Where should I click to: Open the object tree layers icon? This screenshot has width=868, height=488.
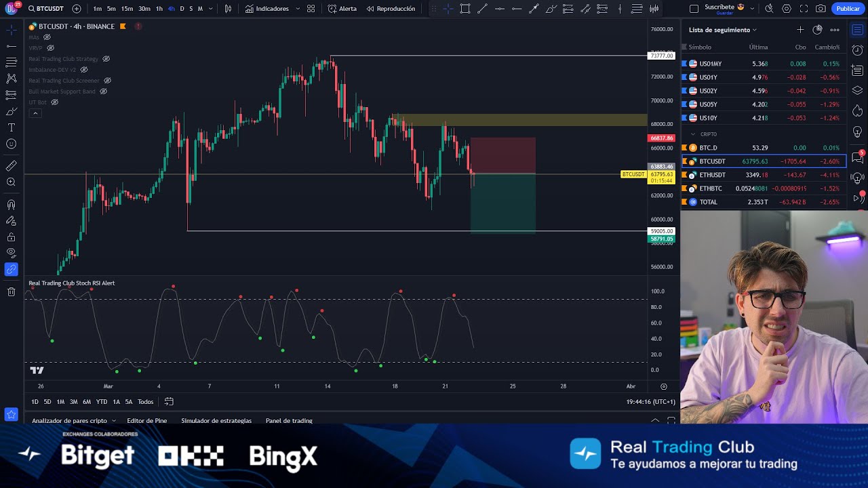pos(858,91)
